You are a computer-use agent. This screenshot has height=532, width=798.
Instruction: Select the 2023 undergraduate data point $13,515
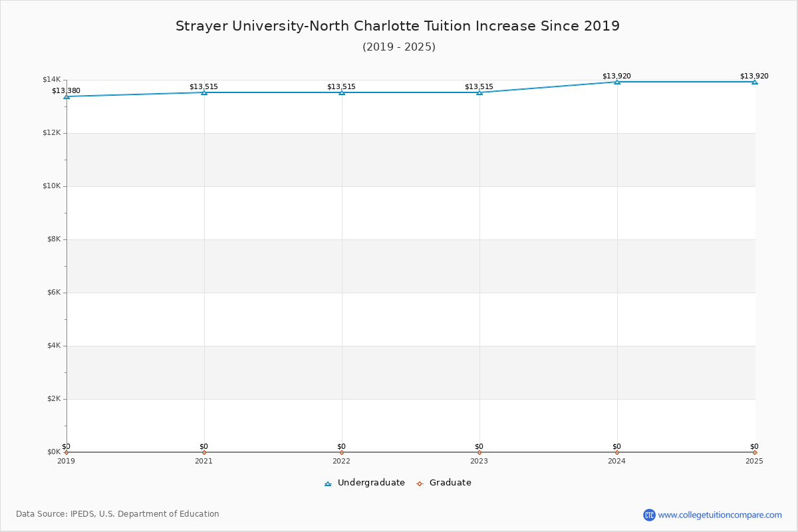point(479,92)
